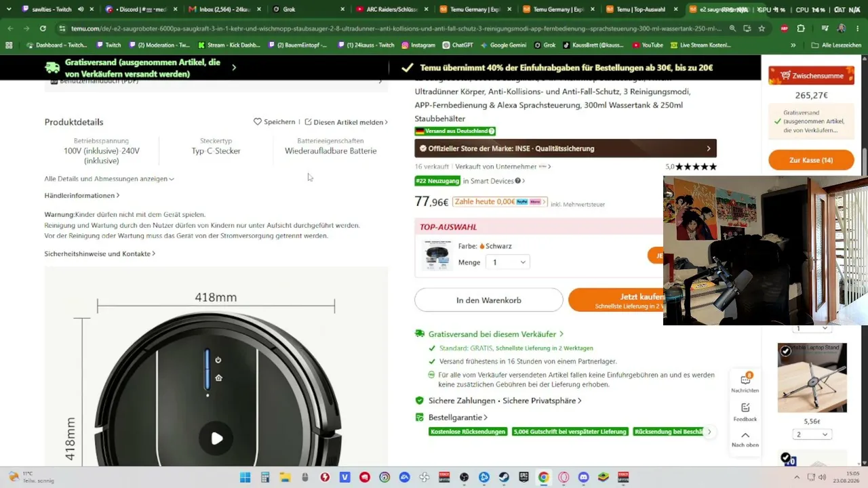
Task: Open Bestellgarantie details link
Action: pyautogui.click(x=458, y=418)
